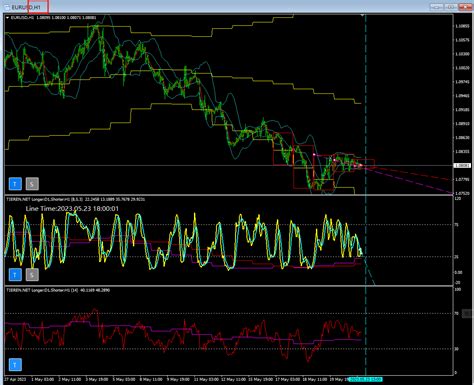The width and height of the screenshot is (474, 385).
Task: Click the current price label 1.08081 on the price scale
Action: pyautogui.click(x=461, y=165)
